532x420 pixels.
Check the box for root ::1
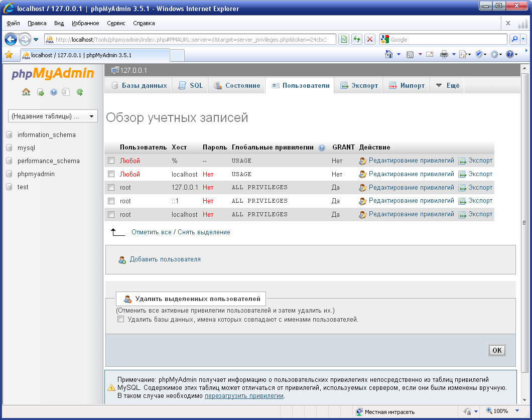(111, 201)
